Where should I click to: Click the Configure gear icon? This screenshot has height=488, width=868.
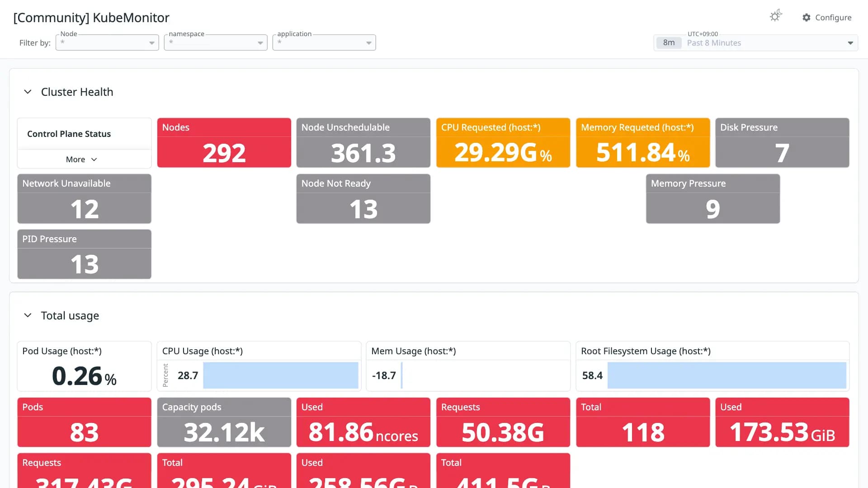point(806,18)
